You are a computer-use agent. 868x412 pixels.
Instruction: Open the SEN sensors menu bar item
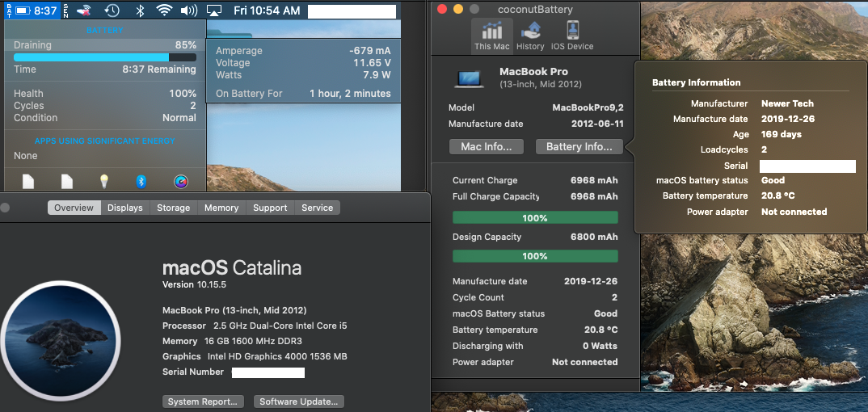pos(66,11)
